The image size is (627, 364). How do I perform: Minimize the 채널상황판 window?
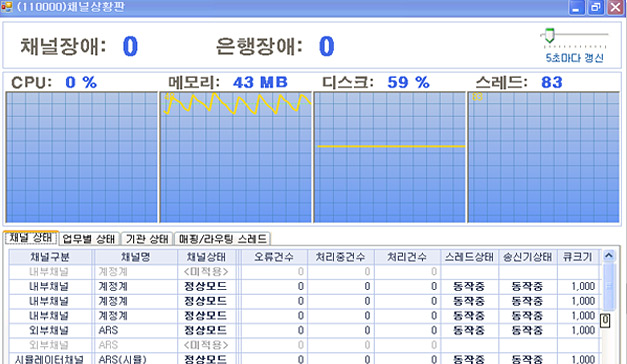(576, 7)
